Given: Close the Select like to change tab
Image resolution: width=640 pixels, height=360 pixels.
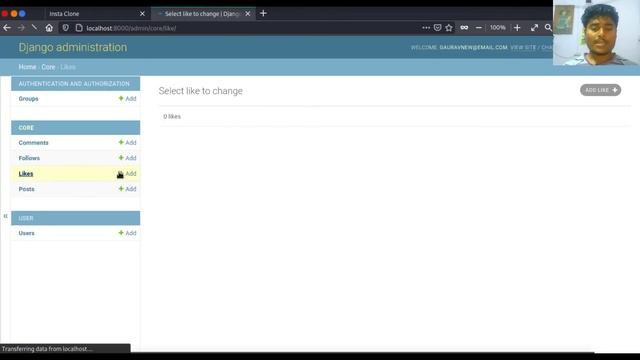Looking at the screenshot, I should pos(248,13).
